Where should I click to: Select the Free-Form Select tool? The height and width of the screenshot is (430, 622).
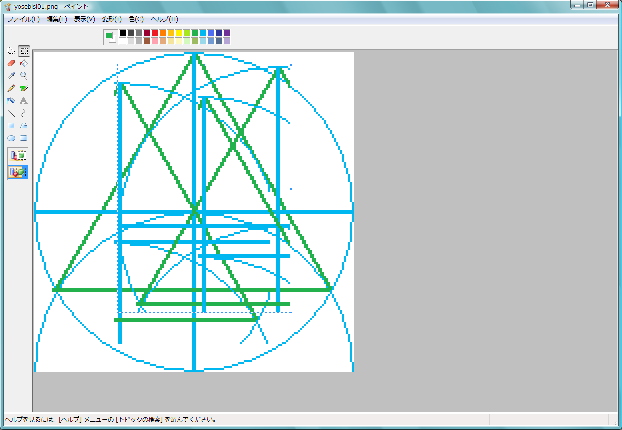point(11,50)
